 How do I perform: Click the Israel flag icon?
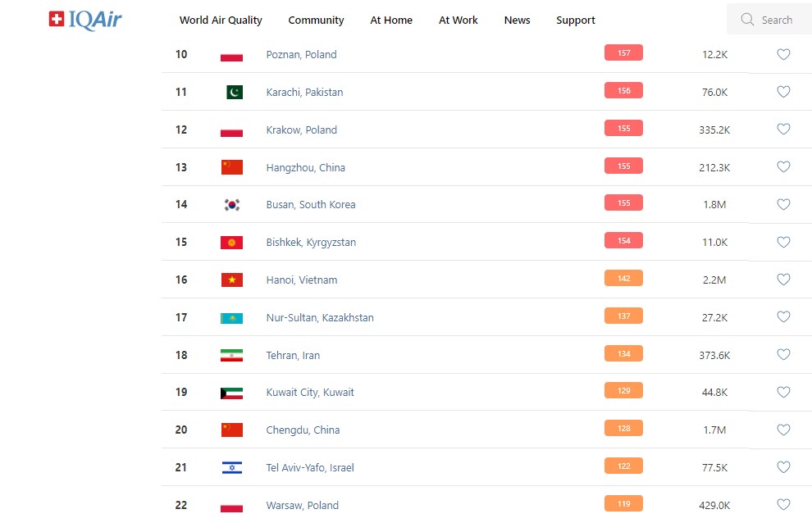(x=232, y=468)
